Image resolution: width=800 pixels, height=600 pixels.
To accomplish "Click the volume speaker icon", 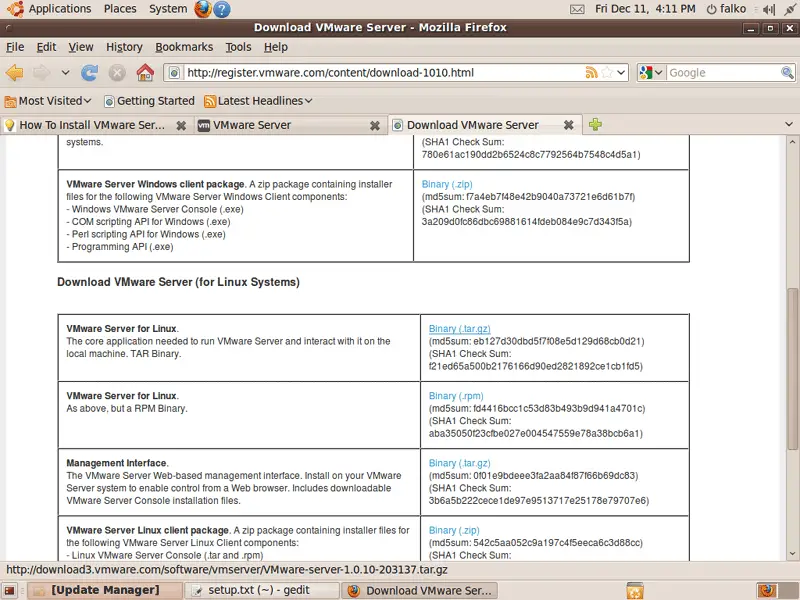I will pyautogui.click(x=768, y=9).
